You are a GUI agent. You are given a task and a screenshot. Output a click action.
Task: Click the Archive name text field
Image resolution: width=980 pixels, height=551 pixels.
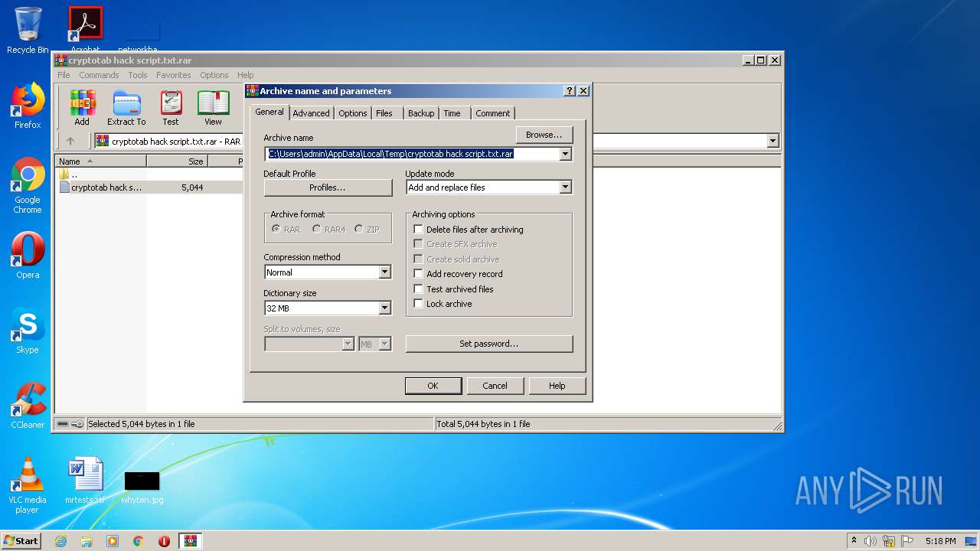412,154
